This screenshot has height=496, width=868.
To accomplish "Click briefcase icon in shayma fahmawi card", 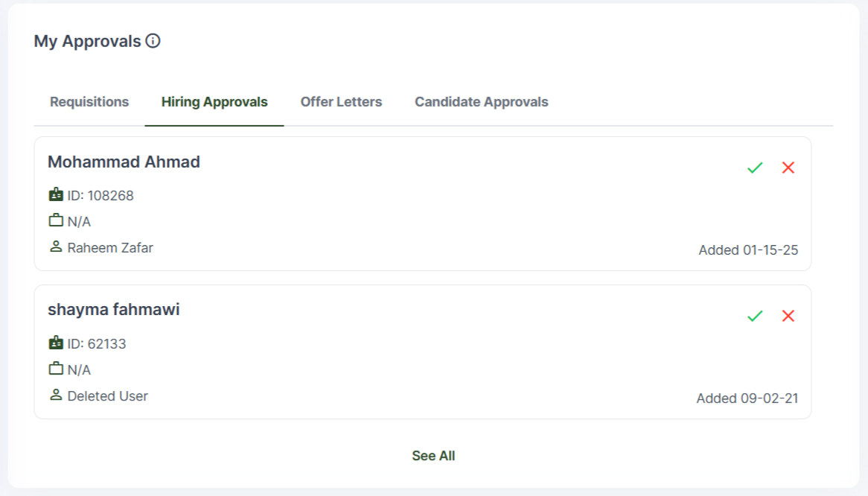I will click(x=56, y=369).
